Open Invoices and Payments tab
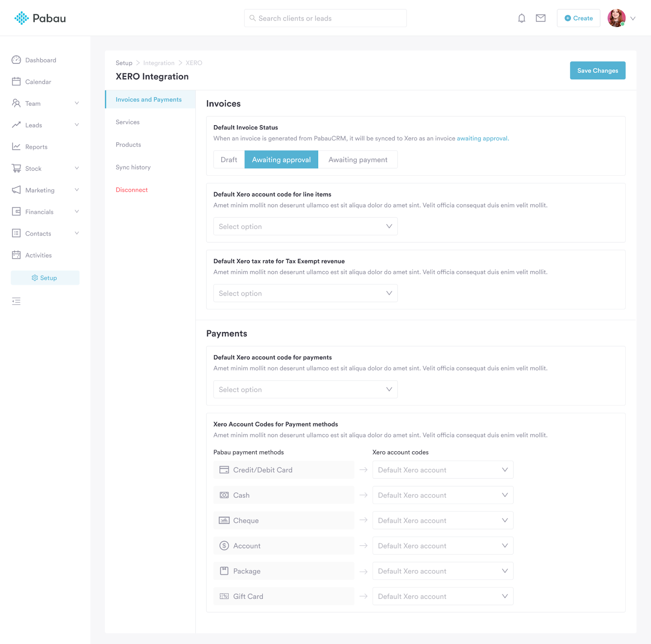651x644 pixels. click(x=150, y=99)
